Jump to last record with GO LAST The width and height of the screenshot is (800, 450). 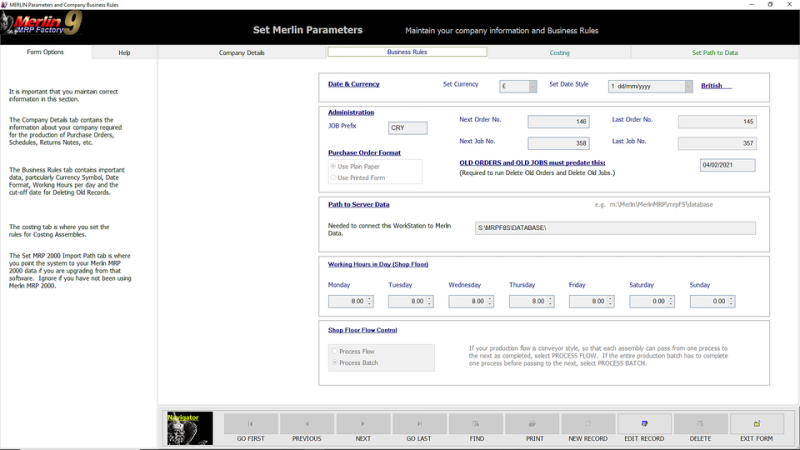(x=419, y=424)
